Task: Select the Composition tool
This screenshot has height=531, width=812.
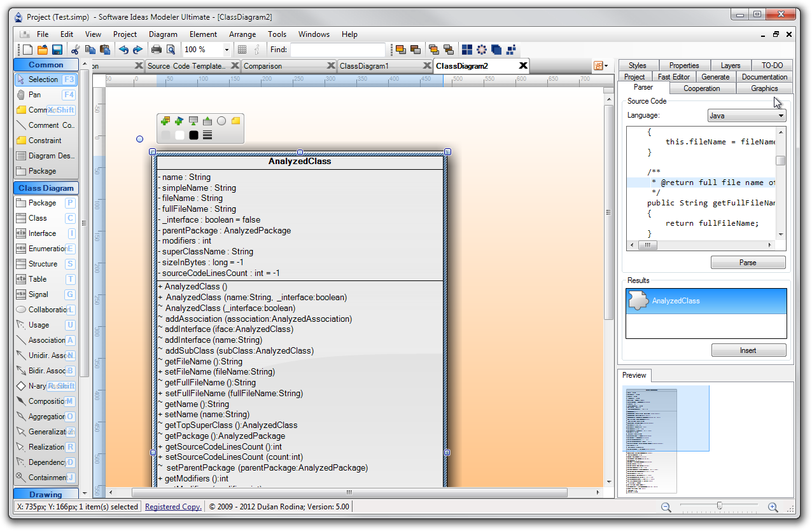Action: pyautogui.click(x=46, y=401)
